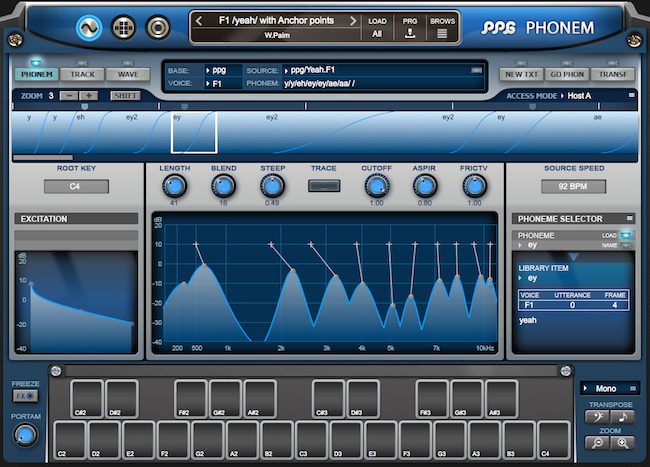This screenshot has height=467, width=650.
Task: Expand the BASE ppg selector
Action: [207, 71]
